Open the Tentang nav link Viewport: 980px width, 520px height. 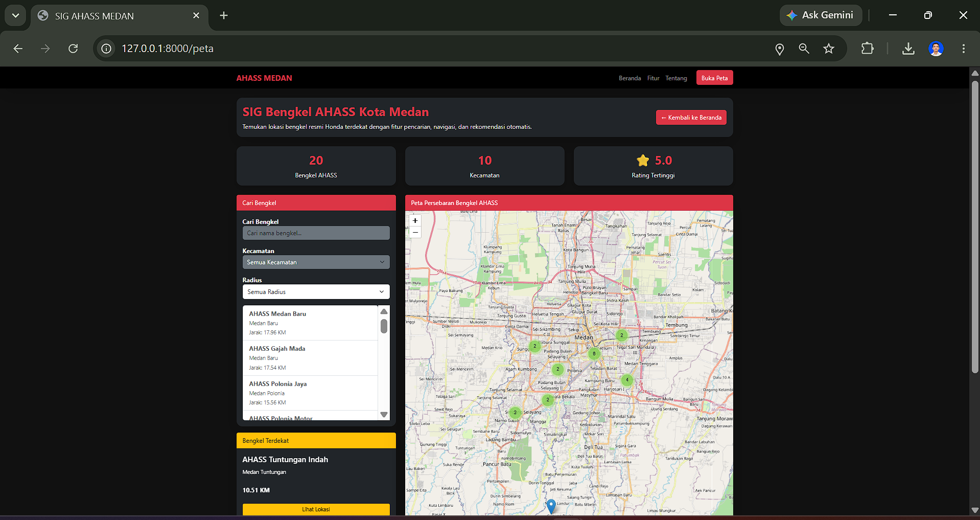[x=676, y=78]
